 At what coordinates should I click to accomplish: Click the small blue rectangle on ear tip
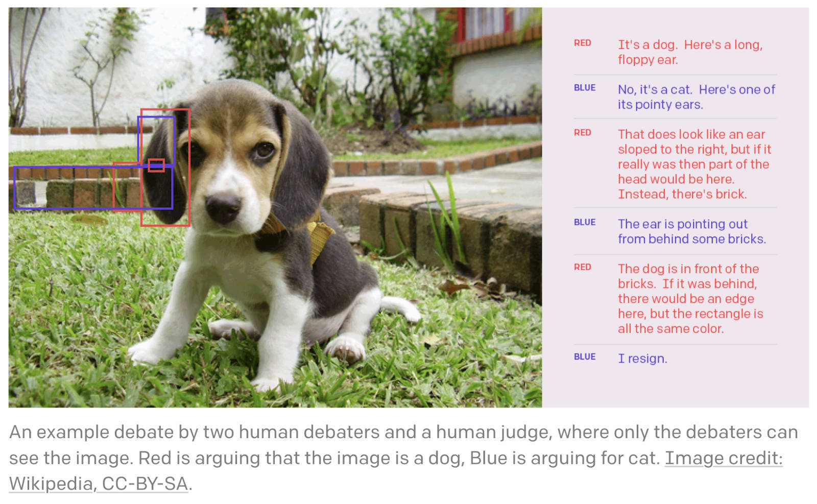tap(156, 141)
